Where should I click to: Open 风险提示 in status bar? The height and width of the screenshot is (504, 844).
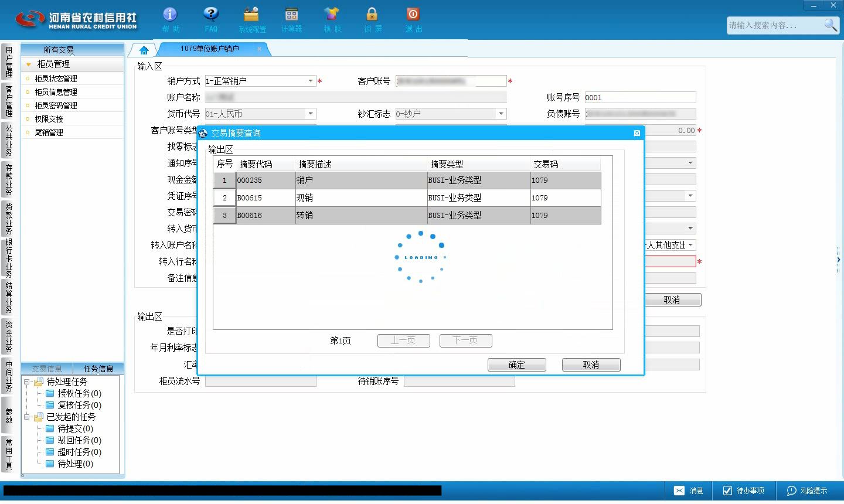(x=807, y=491)
